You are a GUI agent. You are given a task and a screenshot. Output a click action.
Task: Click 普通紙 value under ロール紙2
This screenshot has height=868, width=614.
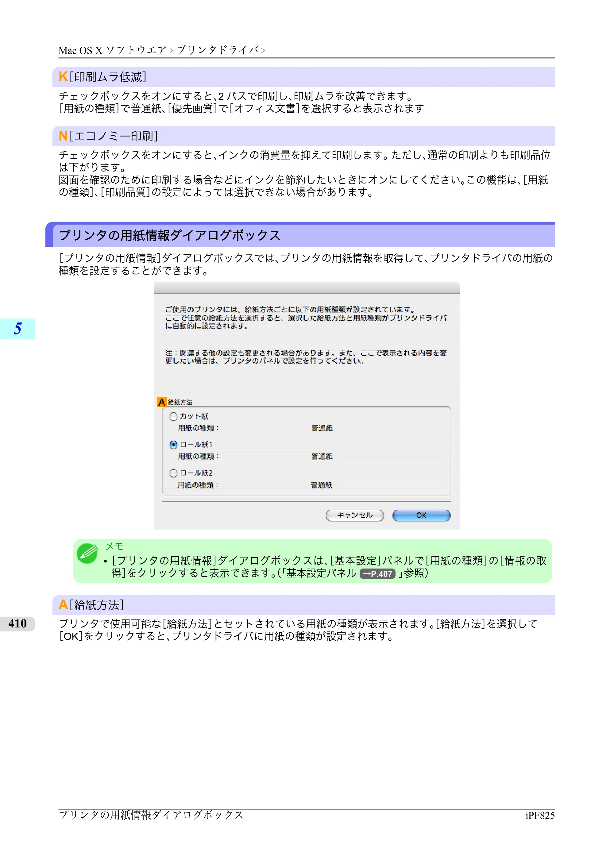point(321,485)
